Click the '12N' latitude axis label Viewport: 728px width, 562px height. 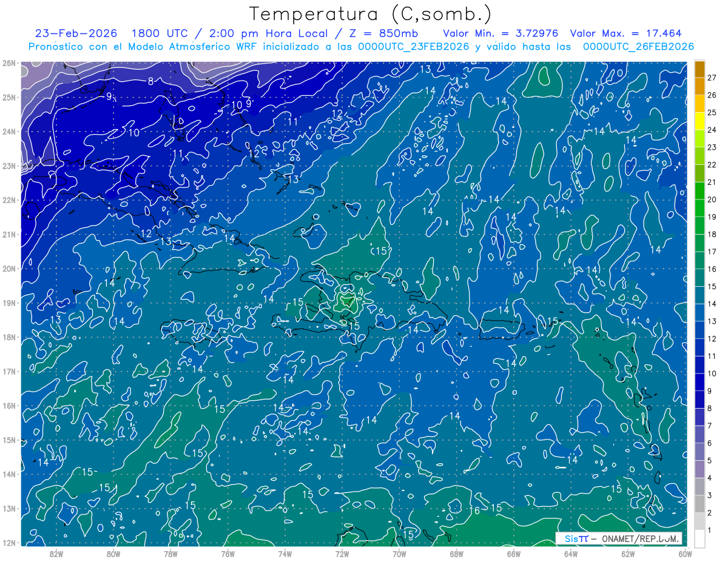(x=8, y=543)
